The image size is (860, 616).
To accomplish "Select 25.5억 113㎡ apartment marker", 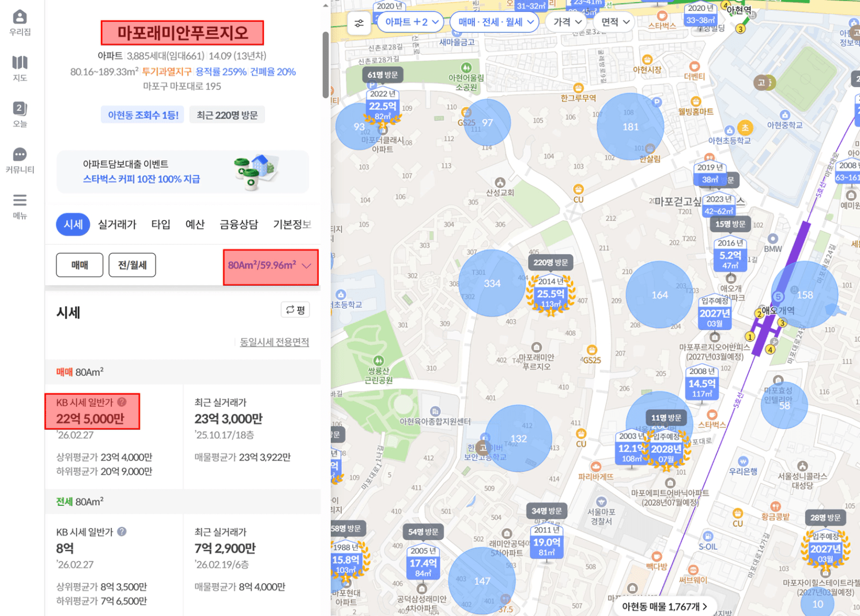I will [x=550, y=293].
